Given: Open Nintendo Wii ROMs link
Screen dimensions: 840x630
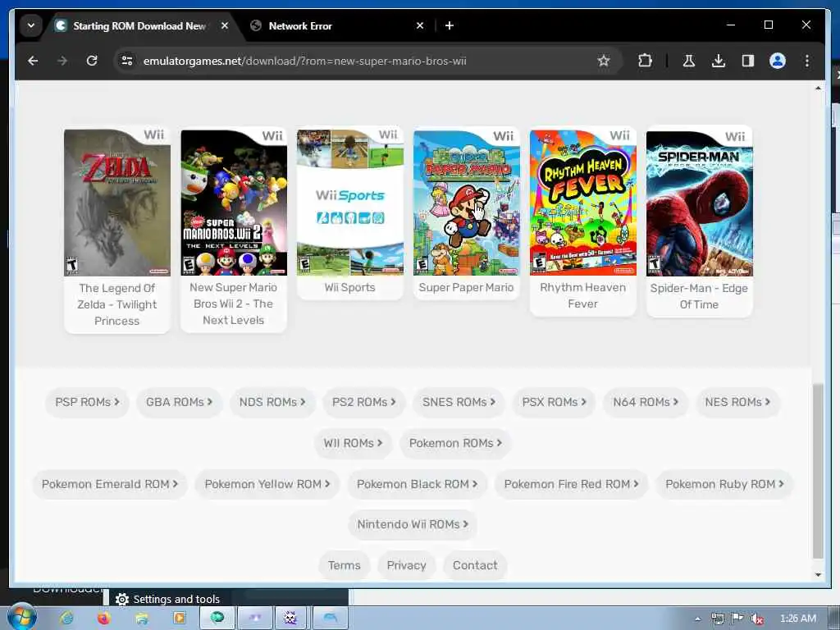Looking at the screenshot, I should coord(413,524).
